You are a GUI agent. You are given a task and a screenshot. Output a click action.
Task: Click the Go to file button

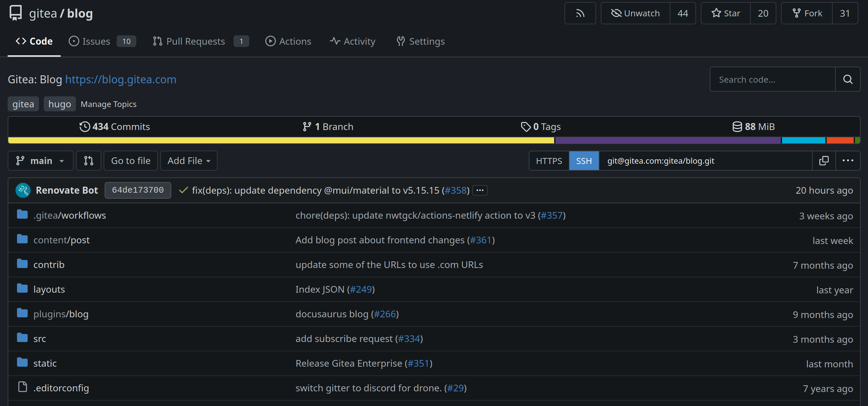coord(131,161)
